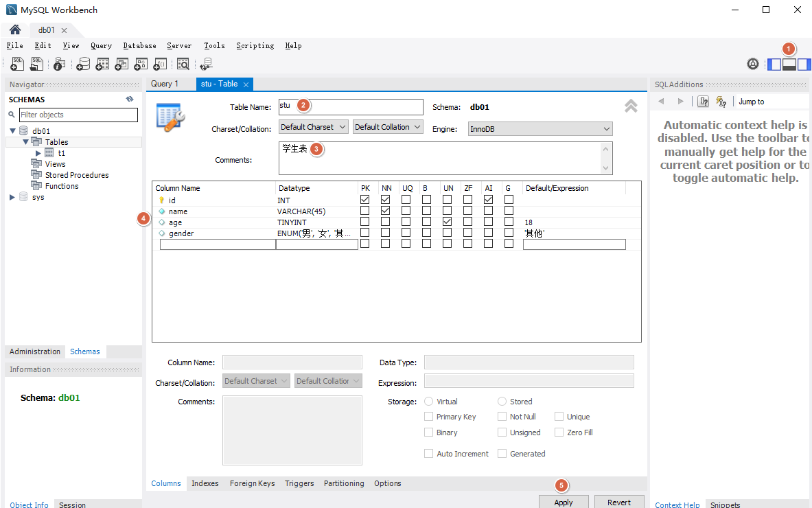Check UQ for name column

click(406, 211)
